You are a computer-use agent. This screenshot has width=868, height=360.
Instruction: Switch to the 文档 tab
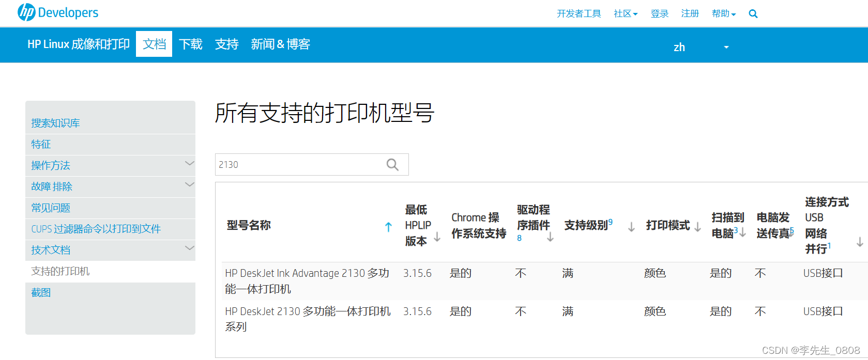[x=154, y=44]
